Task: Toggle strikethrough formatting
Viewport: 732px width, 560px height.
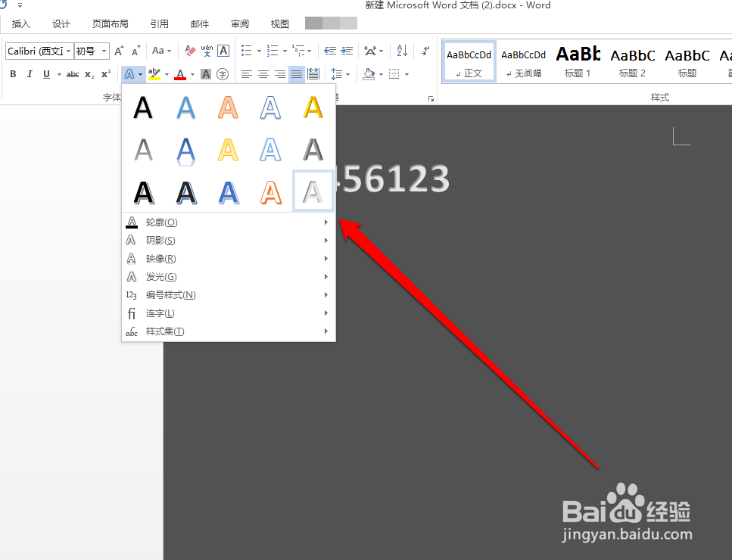Action: point(73,74)
